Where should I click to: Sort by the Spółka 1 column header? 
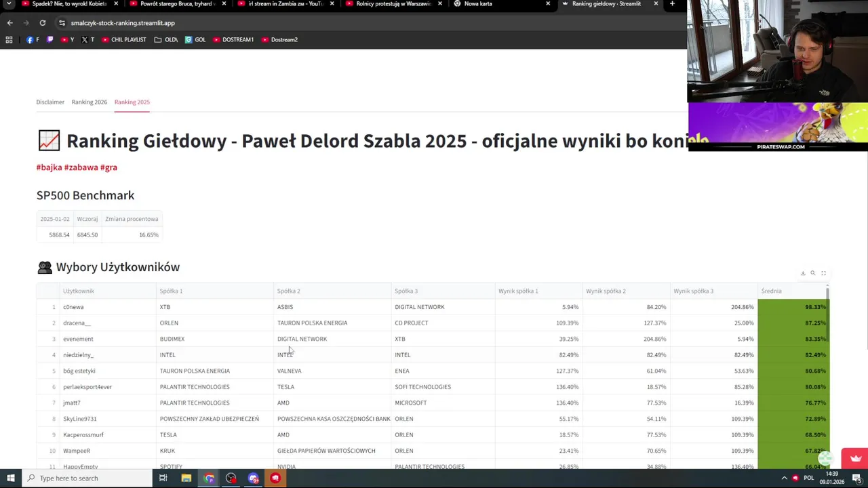[214, 291]
